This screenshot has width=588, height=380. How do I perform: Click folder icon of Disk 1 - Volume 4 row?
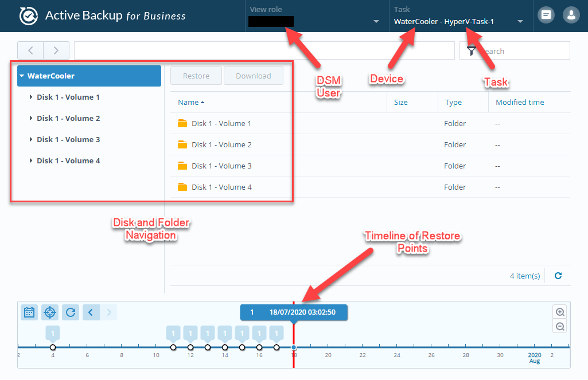pyautogui.click(x=182, y=187)
